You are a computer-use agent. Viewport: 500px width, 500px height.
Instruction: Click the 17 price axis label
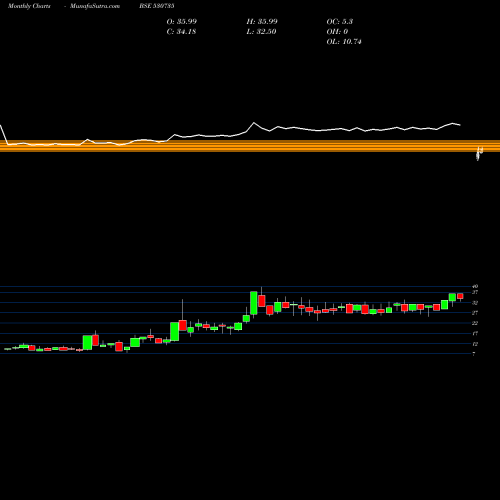pyautogui.click(x=475, y=333)
